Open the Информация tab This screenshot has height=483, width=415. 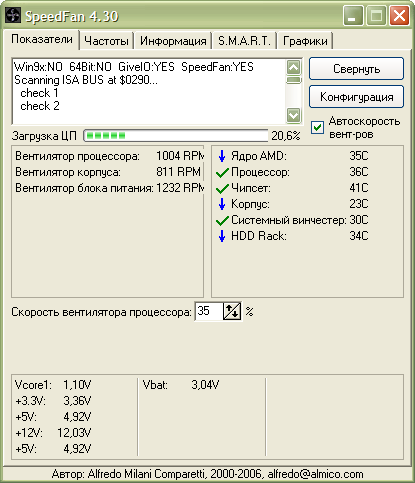tap(173, 41)
